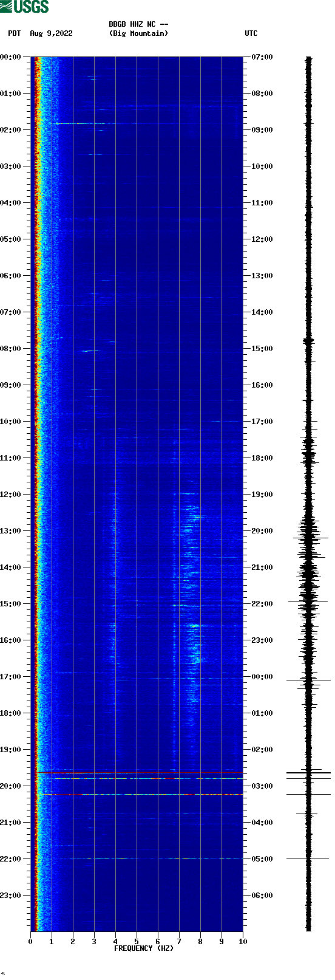Click the PDT time label 09:00
335x980 pixels.
[11, 385]
